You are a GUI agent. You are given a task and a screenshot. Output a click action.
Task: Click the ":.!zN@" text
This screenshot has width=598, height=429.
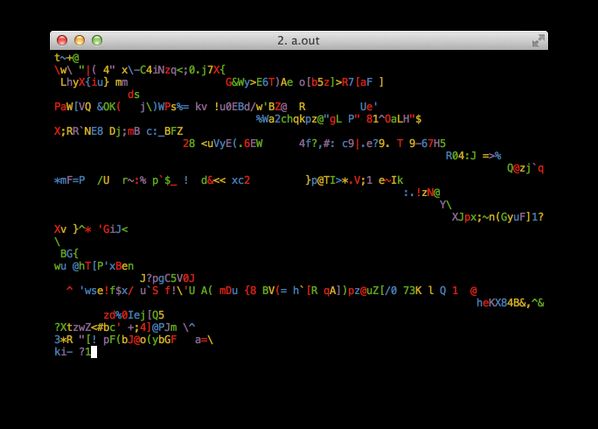pos(422,193)
